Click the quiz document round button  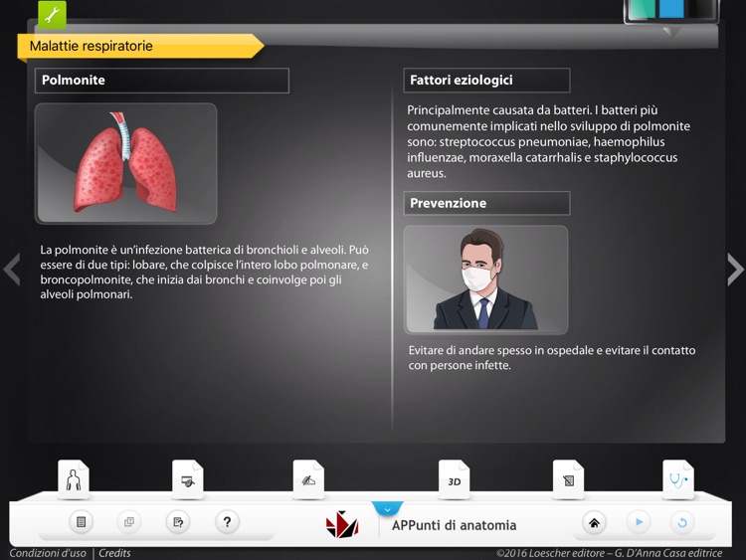pyautogui.click(x=178, y=522)
